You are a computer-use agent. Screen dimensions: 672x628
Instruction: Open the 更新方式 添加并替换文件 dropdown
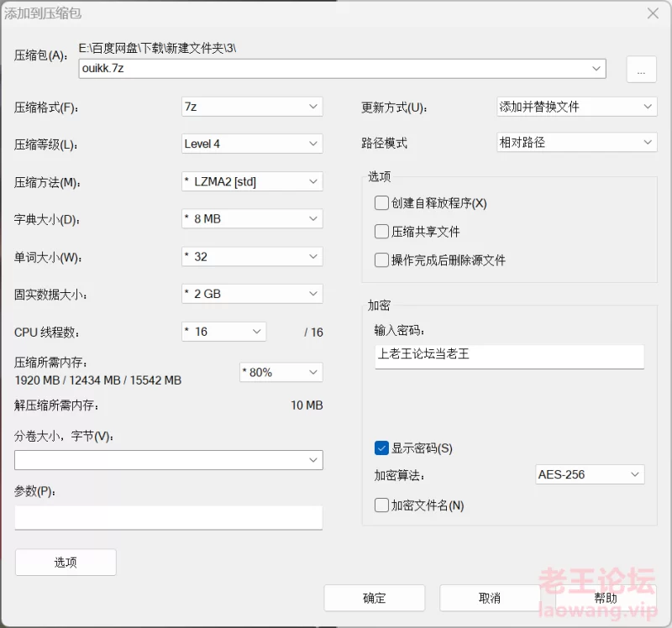577,107
